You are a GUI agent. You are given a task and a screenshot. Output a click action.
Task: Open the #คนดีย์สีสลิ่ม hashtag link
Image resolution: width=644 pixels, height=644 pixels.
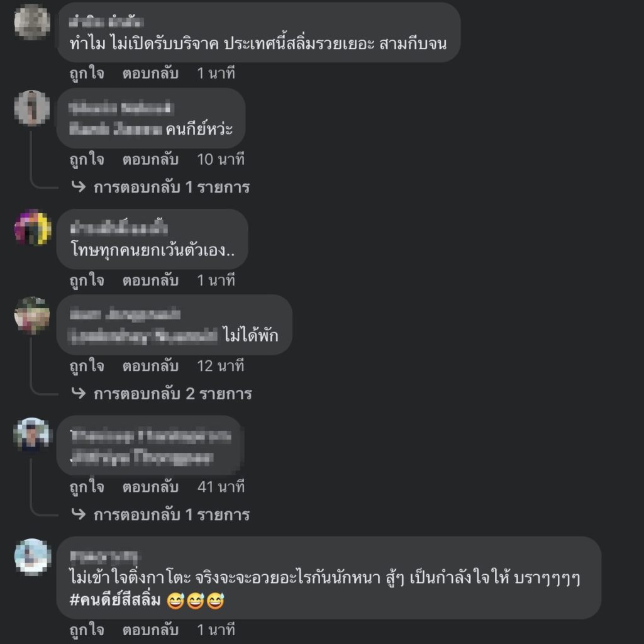[115, 600]
